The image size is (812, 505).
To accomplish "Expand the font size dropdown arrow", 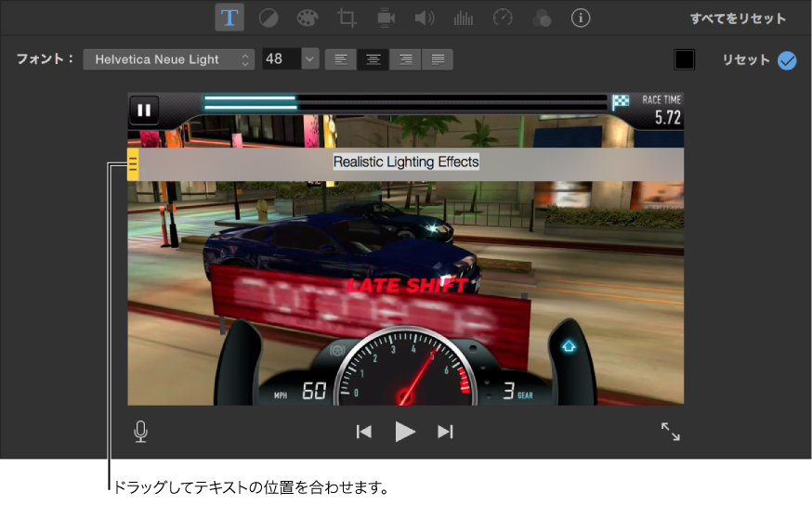I will point(309,59).
